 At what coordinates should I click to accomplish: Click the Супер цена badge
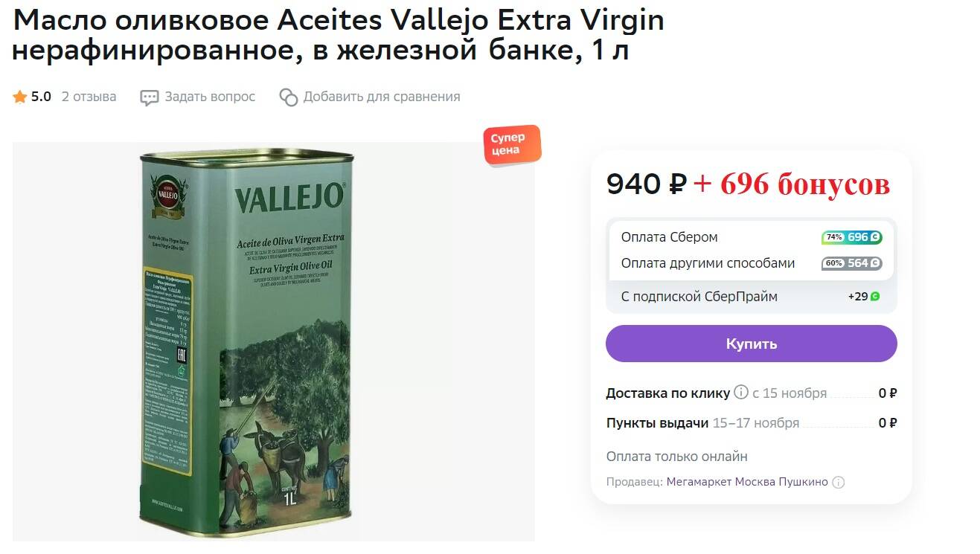(x=512, y=145)
